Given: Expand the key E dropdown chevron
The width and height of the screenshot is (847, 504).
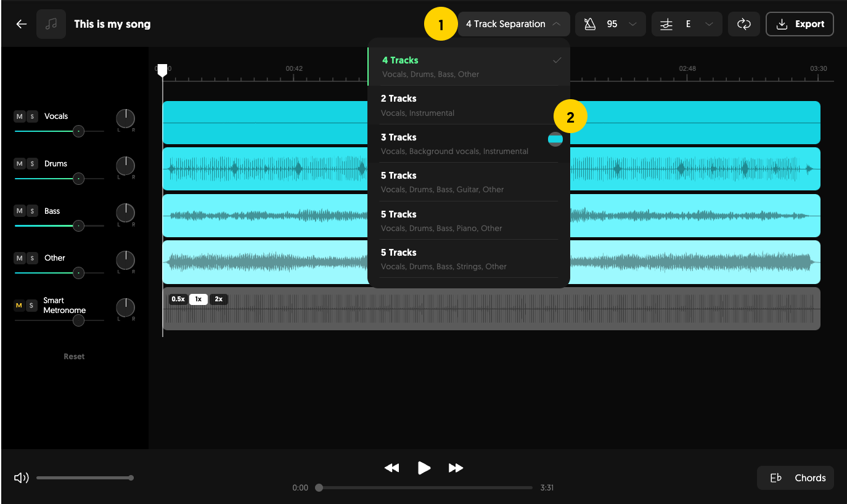Looking at the screenshot, I should coord(709,24).
